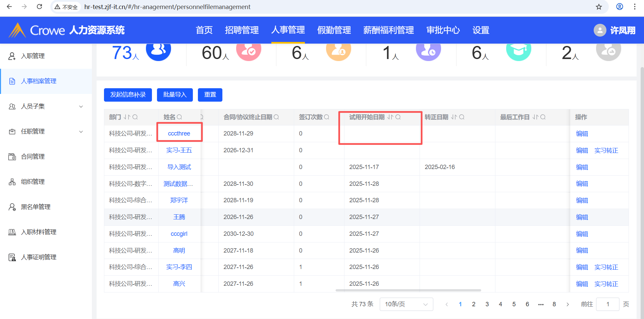This screenshot has width=644, height=319.
Task: Click search icon in 签订次数 header
Action: pyautogui.click(x=327, y=117)
